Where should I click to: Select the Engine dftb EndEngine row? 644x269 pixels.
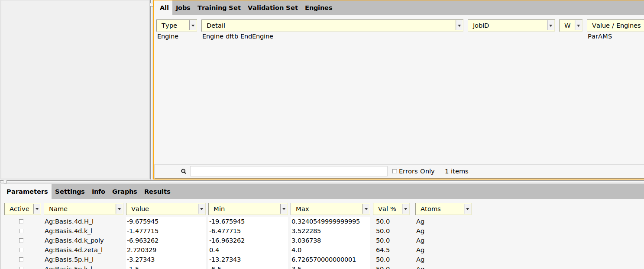(238, 36)
